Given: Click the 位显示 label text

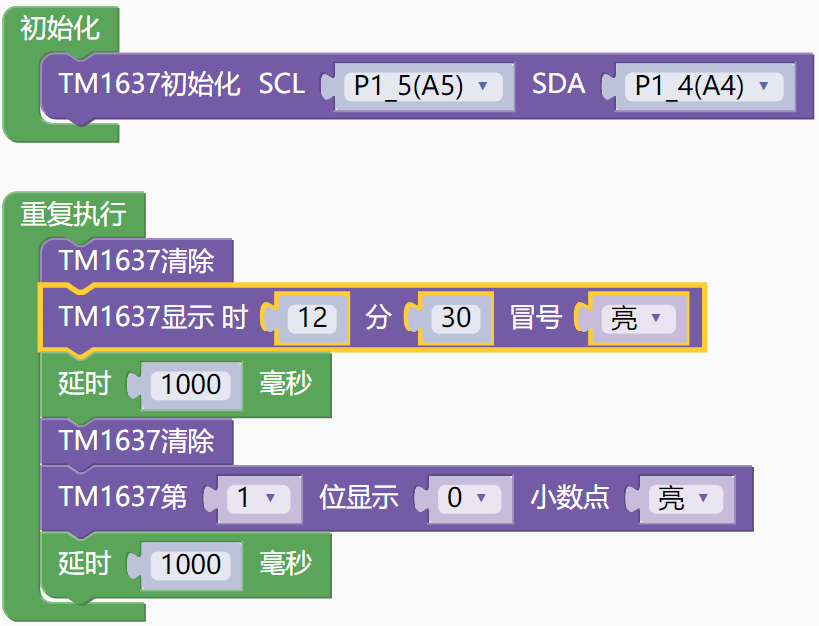Looking at the screenshot, I should click(x=359, y=496).
